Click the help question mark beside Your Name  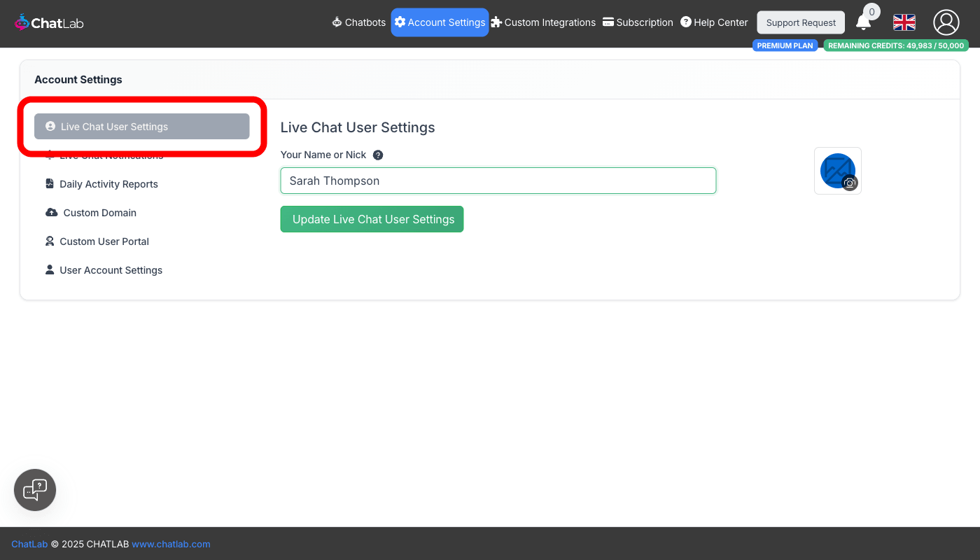tap(378, 155)
